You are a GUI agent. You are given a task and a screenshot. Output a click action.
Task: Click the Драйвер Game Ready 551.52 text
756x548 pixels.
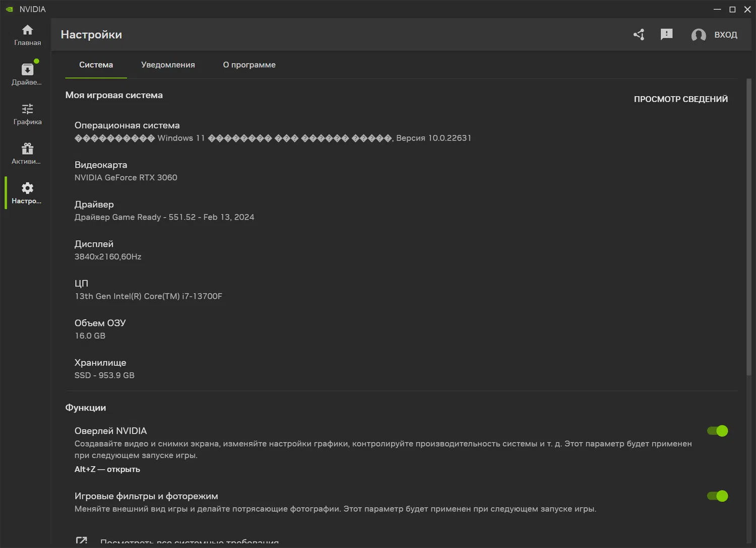pos(164,217)
